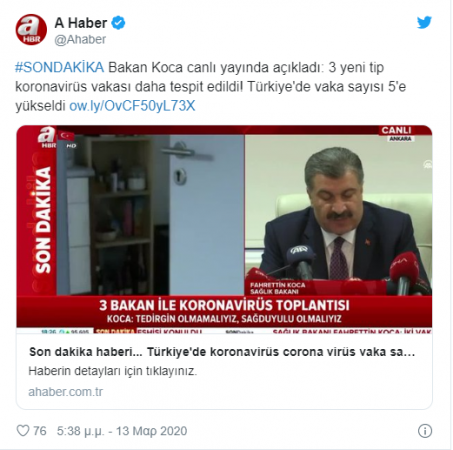The height and width of the screenshot is (450, 453).
Task: Open the tweet info circle icon
Action: (x=425, y=431)
